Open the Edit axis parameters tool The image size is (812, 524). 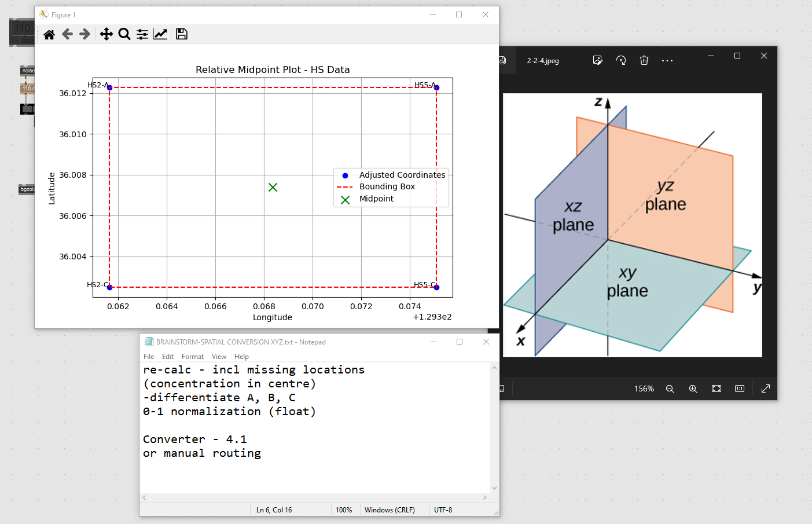click(x=160, y=34)
